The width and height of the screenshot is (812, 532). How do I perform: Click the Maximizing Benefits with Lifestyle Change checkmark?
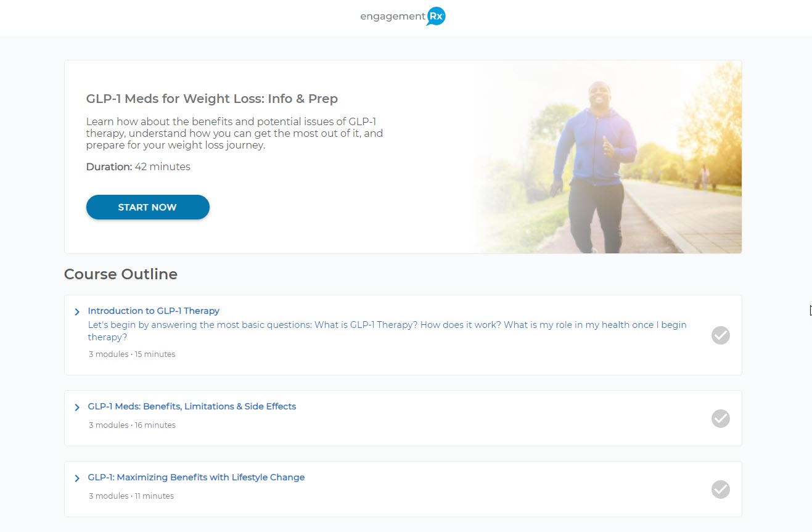720,489
